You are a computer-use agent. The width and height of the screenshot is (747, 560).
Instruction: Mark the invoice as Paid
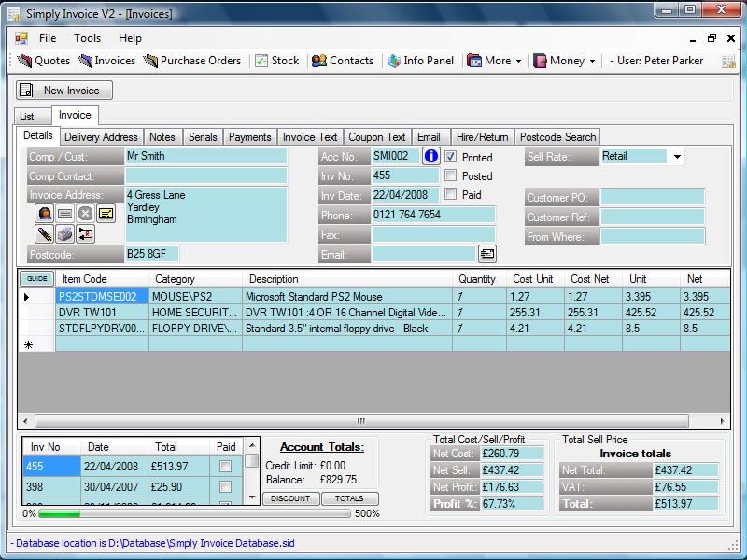point(451,193)
